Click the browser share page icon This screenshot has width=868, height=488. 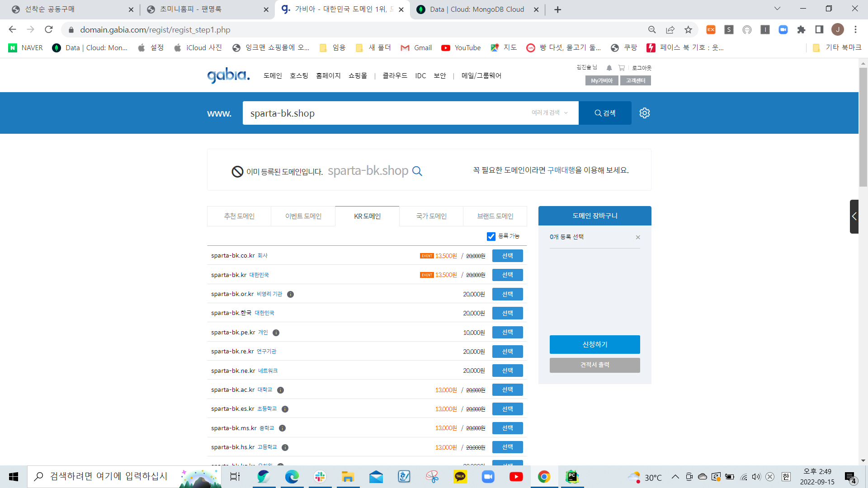pos(670,30)
